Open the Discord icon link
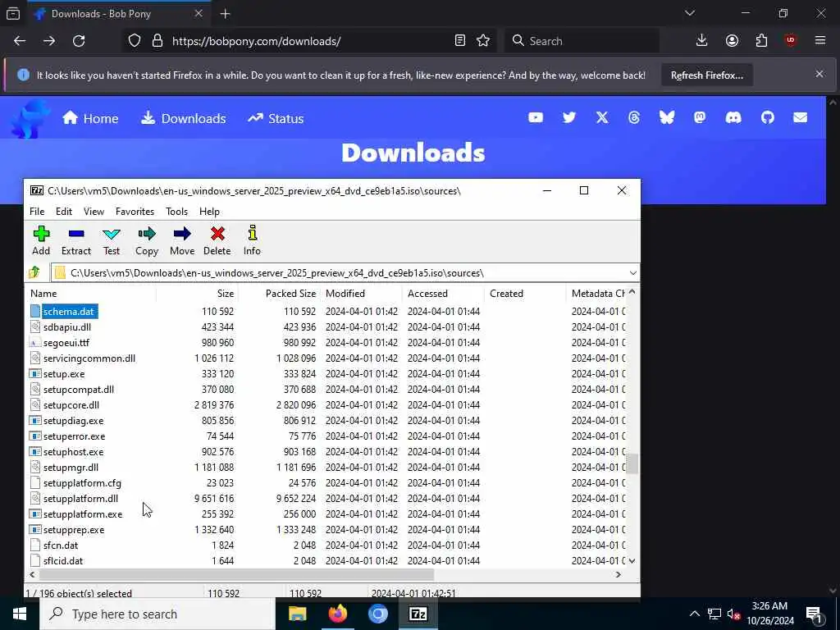The width and height of the screenshot is (840, 630). coord(733,117)
